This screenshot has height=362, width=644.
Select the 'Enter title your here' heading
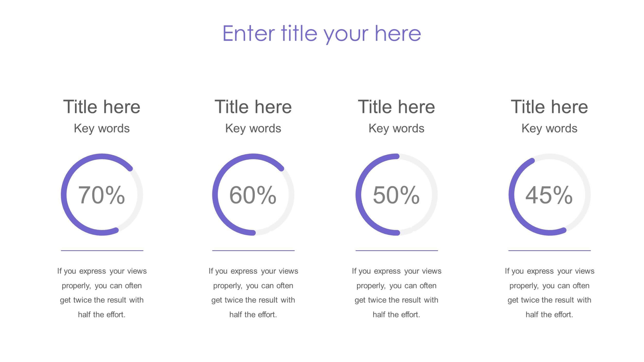click(x=322, y=34)
